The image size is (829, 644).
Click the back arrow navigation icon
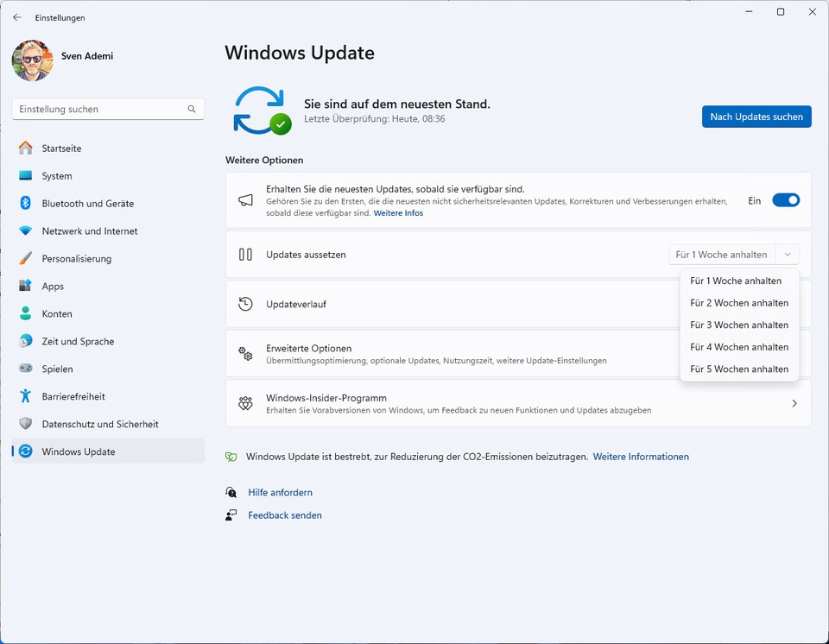(19, 17)
